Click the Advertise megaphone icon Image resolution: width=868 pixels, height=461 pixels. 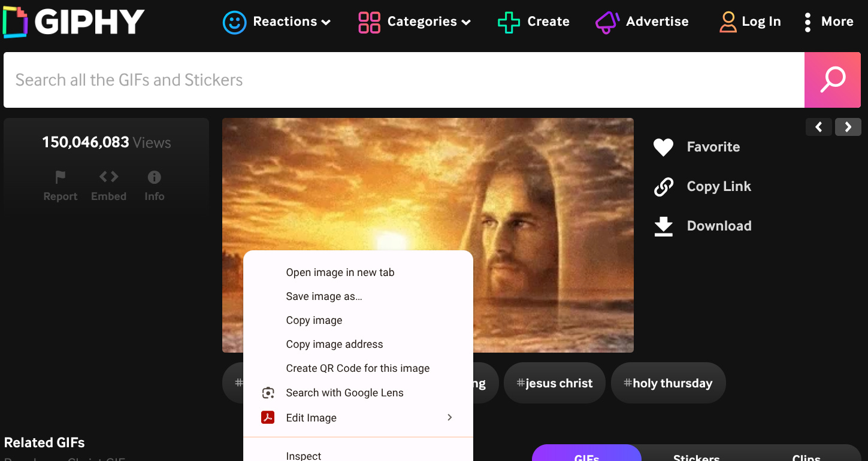point(607,22)
